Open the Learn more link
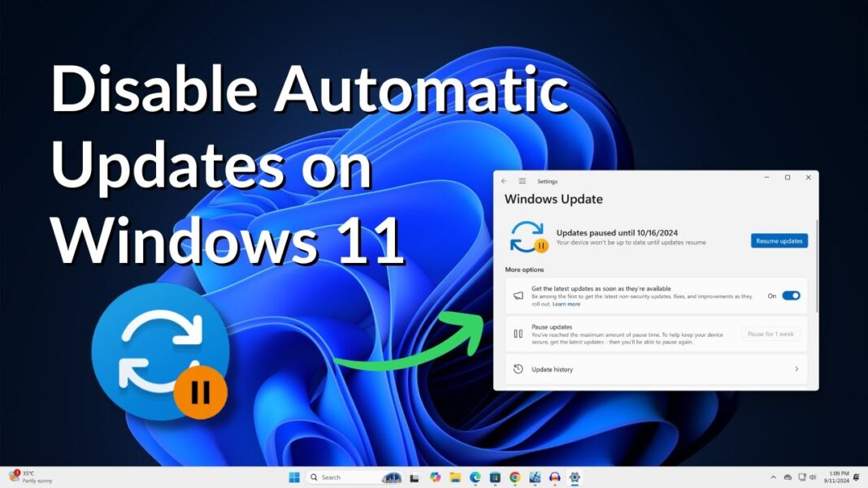 pos(566,304)
